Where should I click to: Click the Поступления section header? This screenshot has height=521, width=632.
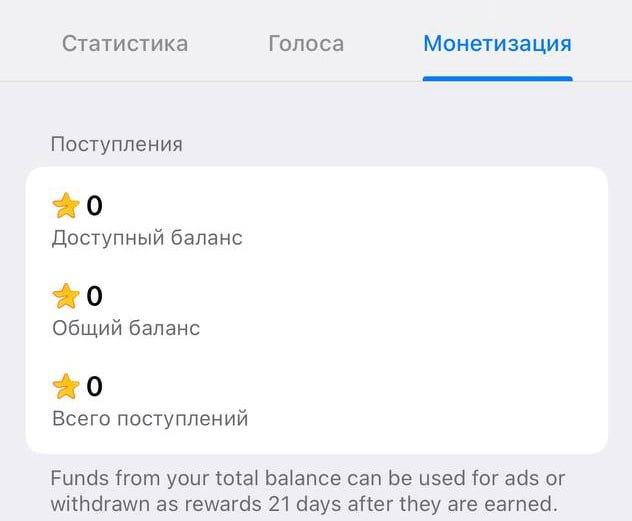(x=117, y=144)
